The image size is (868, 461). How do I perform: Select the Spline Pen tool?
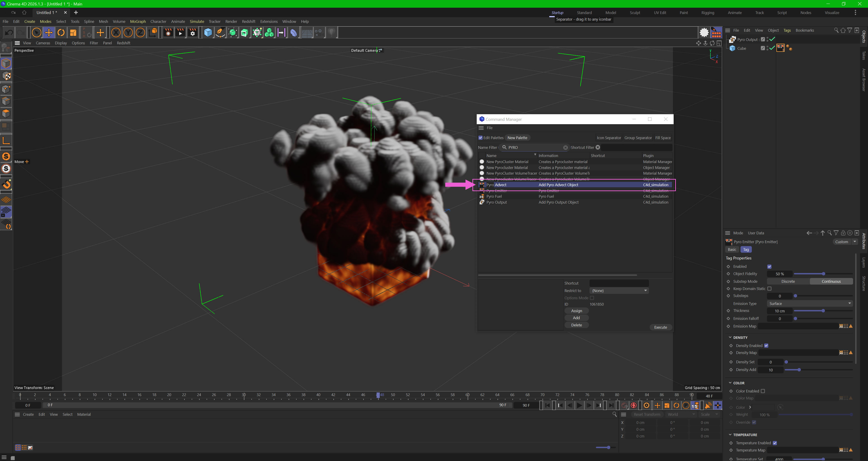(x=220, y=33)
